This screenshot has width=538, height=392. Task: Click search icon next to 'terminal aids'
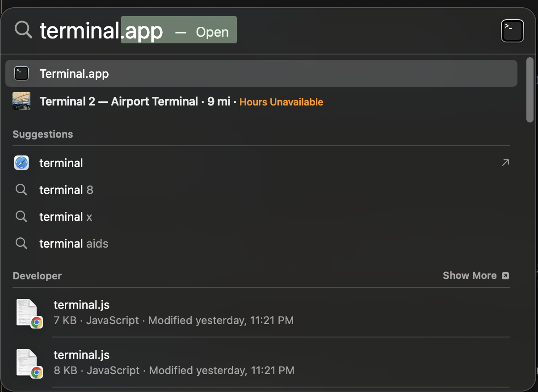pos(21,243)
